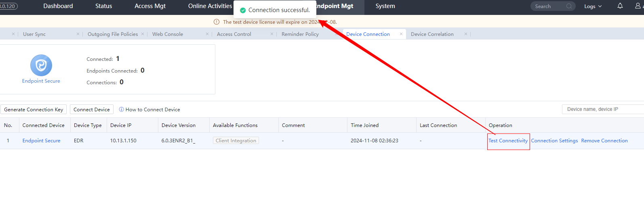Open the System menu

coord(385,6)
